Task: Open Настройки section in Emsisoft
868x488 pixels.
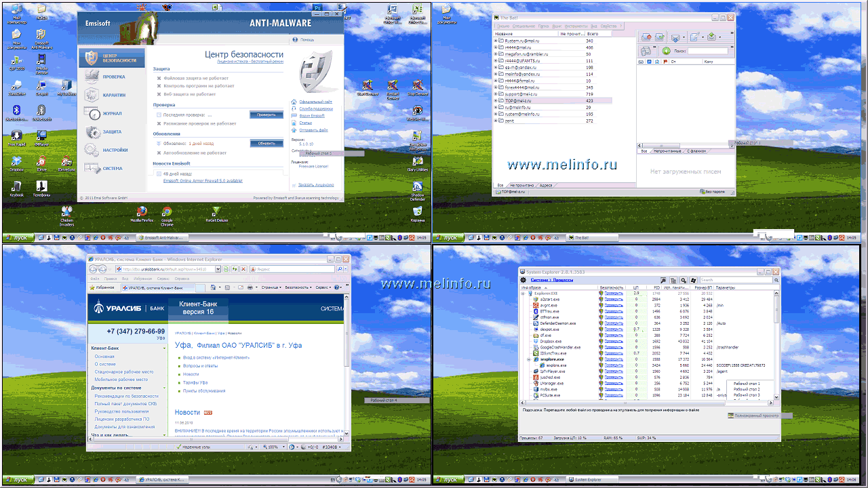Action: pos(111,150)
